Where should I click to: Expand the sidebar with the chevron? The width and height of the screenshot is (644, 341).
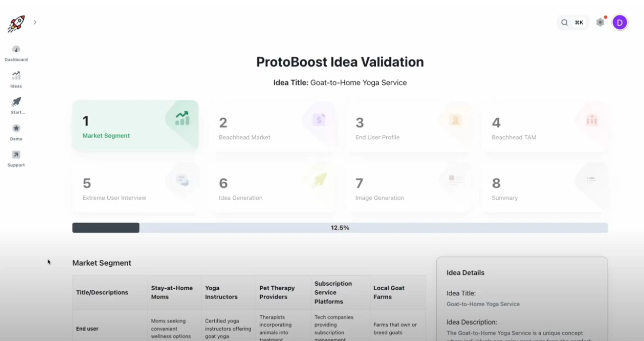pyautogui.click(x=35, y=22)
